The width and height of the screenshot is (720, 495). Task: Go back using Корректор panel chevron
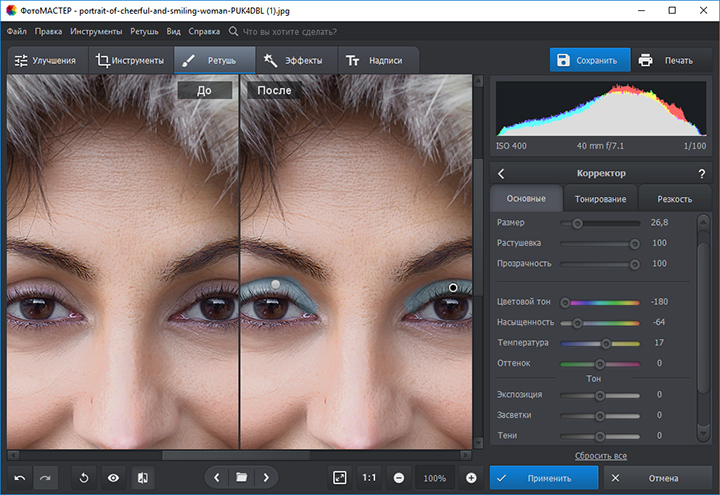(x=501, y=173)
